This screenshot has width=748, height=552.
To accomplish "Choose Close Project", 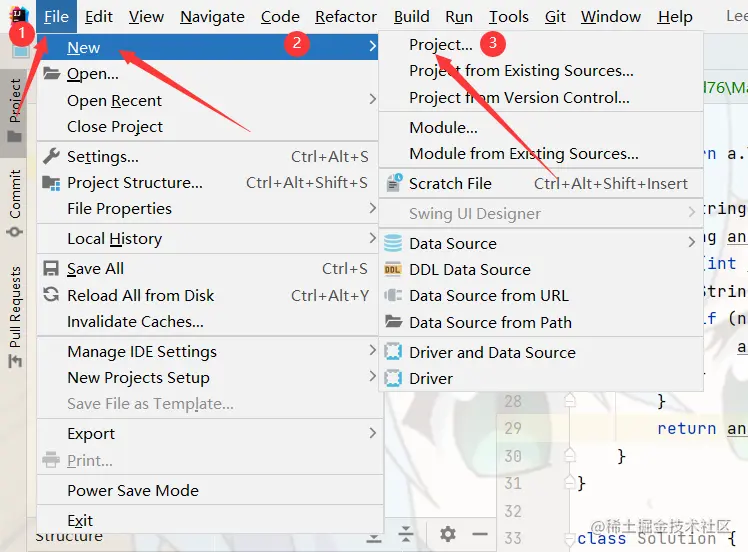I will (x=114, y=126).
